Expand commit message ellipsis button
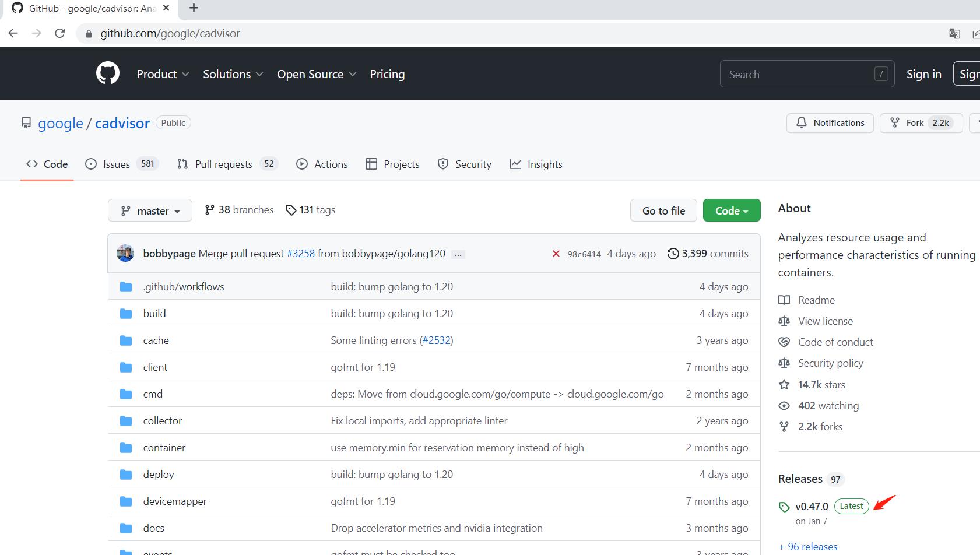This screenshot has height=555, width=980. (459, 254)
